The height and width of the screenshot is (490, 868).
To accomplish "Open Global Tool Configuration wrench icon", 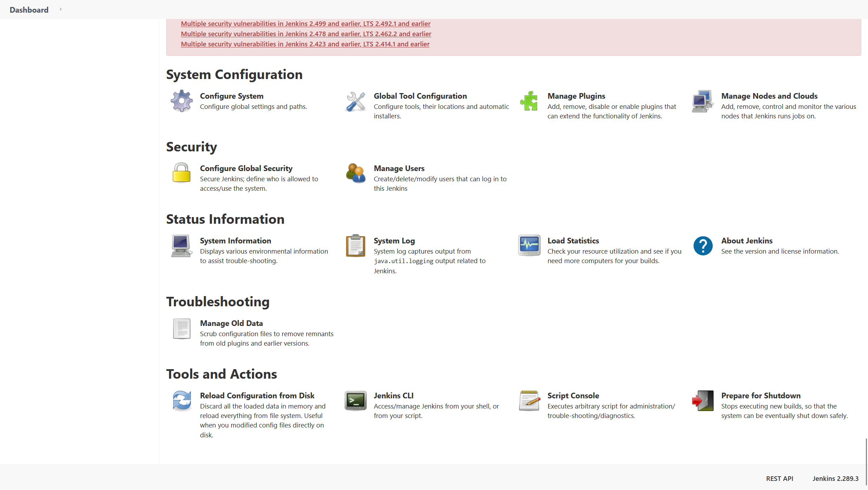I will pos(355,102).
